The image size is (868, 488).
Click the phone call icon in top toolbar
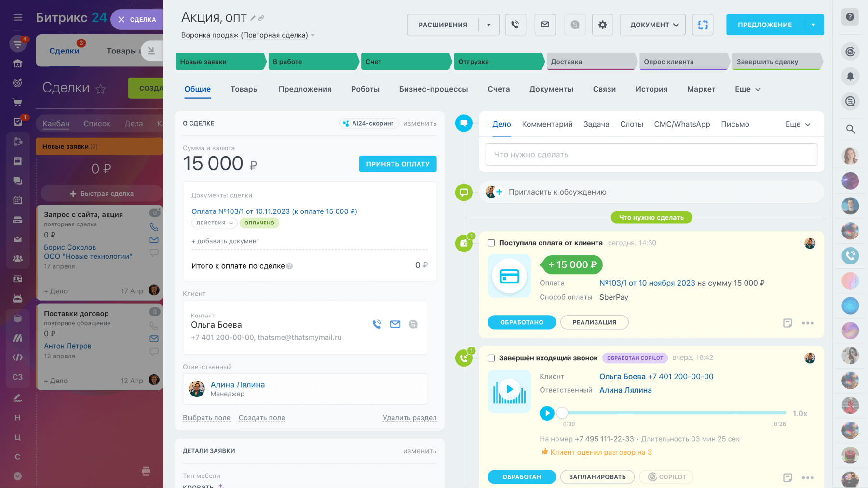point(515,25)
